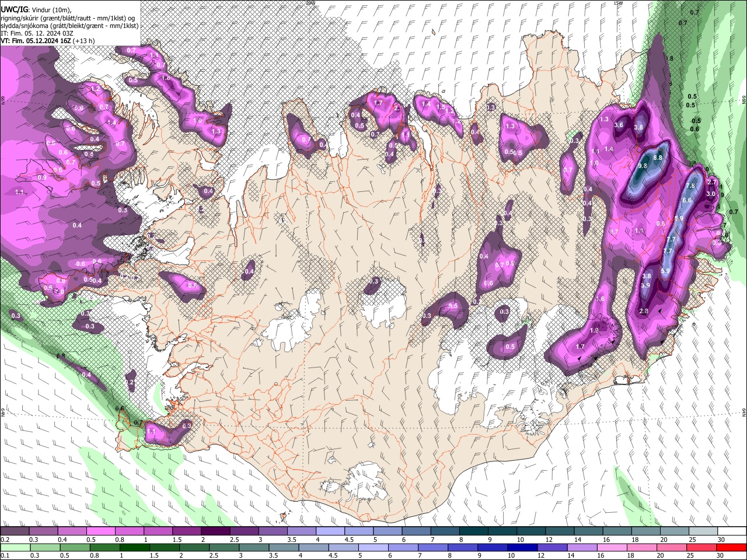
Task: Click the medium blue bottom-row swatch labeled 8
Action: point(463,547)
